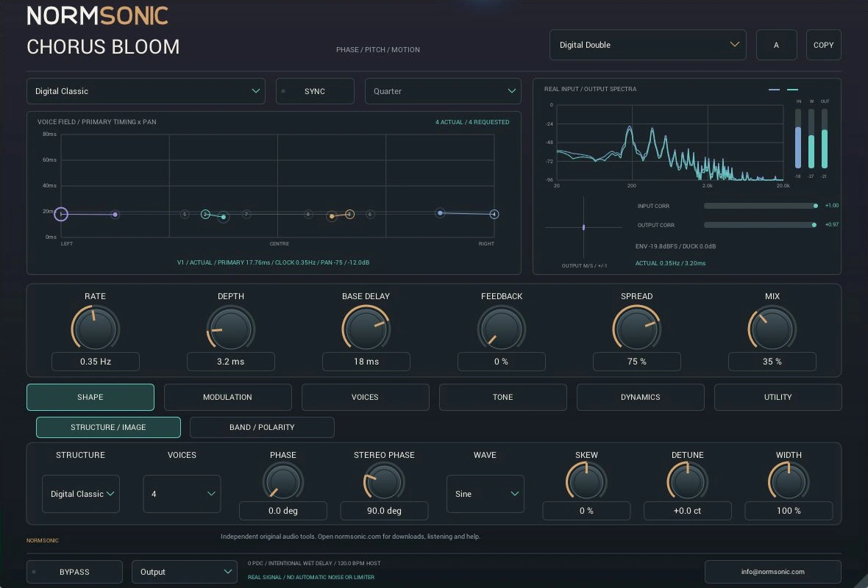Click inactive voice node 7

(247, 214)
